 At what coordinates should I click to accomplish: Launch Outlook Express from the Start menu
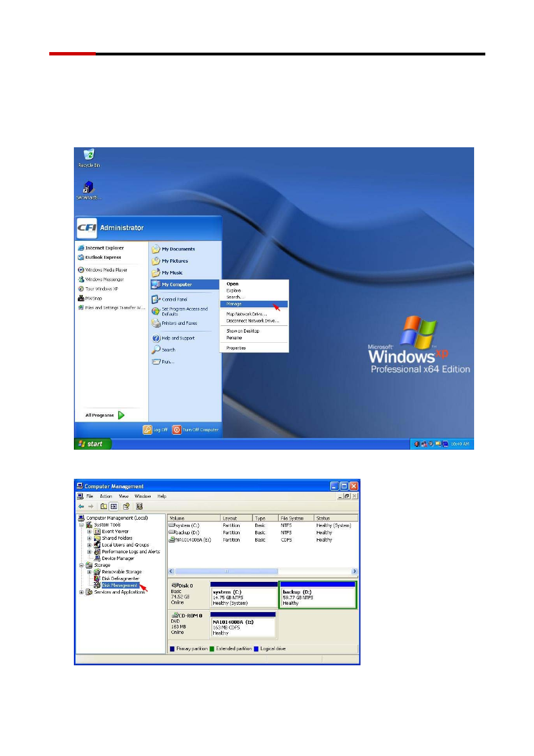tap(100, 257)
